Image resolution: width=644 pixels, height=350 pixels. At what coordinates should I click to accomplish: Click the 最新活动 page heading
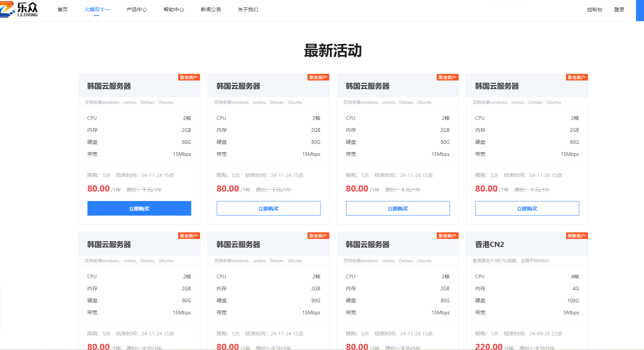(x=333, y=51)
